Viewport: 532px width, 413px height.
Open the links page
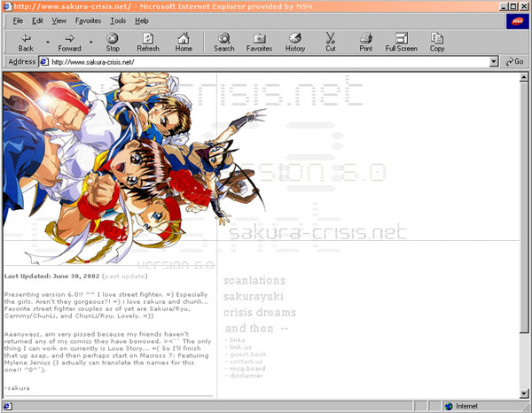237,339
